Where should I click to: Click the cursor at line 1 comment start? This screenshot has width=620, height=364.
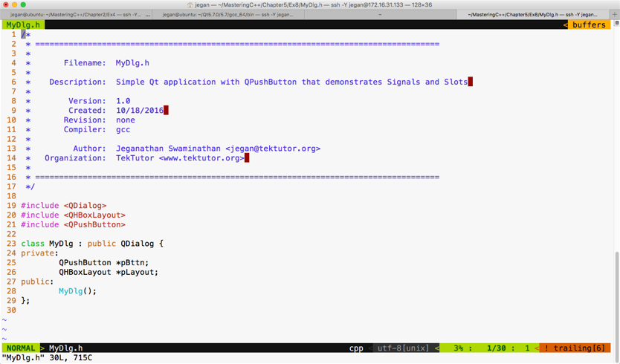[x=23, y=34]
